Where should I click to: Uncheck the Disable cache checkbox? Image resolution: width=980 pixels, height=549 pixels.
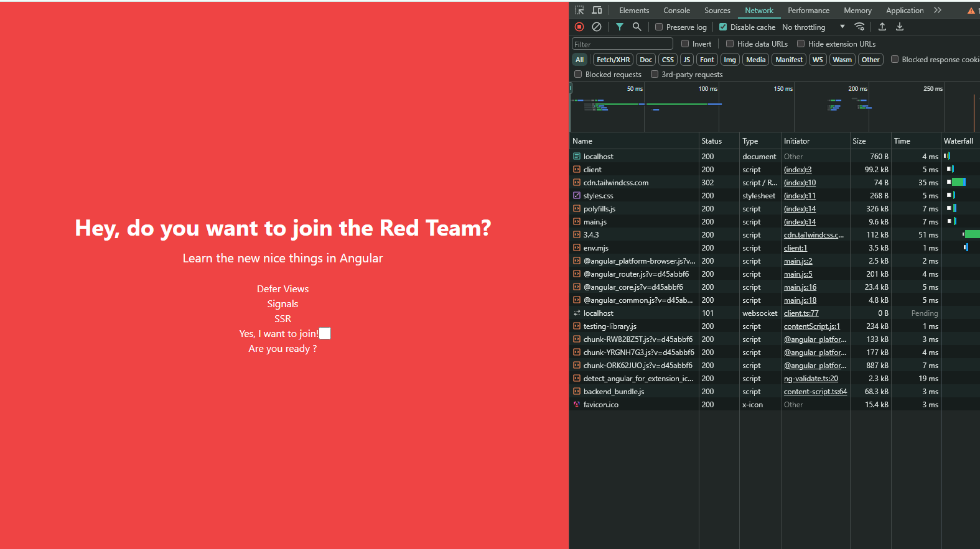click(723, 27)
